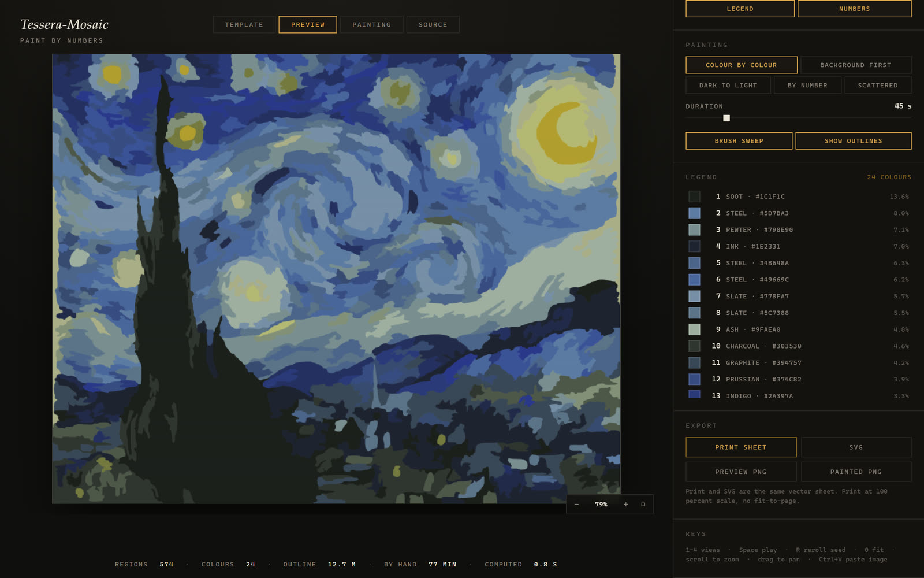Viewport: 924px width, 578px height.
Task: Toggle the Legend button at top
Action: pos(740,9)
